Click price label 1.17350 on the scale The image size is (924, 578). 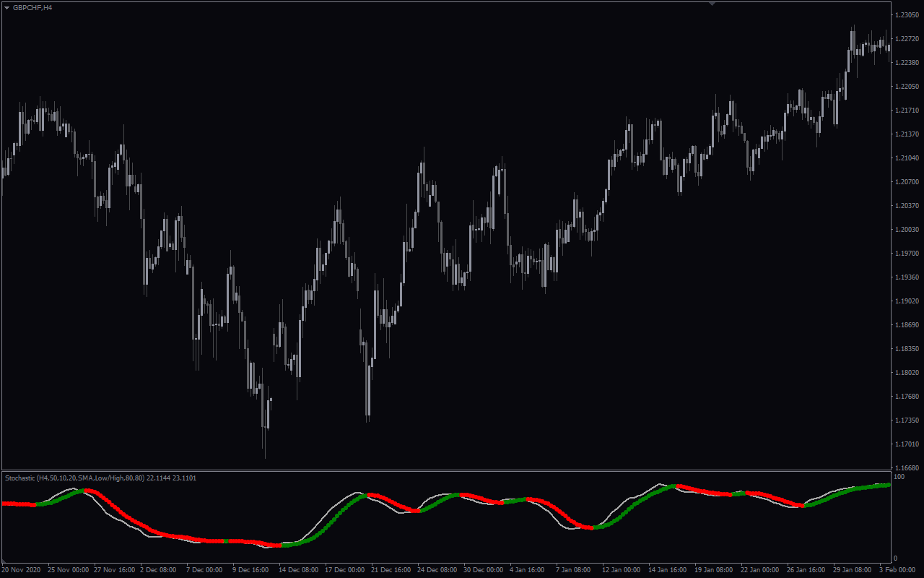point(907,420)
